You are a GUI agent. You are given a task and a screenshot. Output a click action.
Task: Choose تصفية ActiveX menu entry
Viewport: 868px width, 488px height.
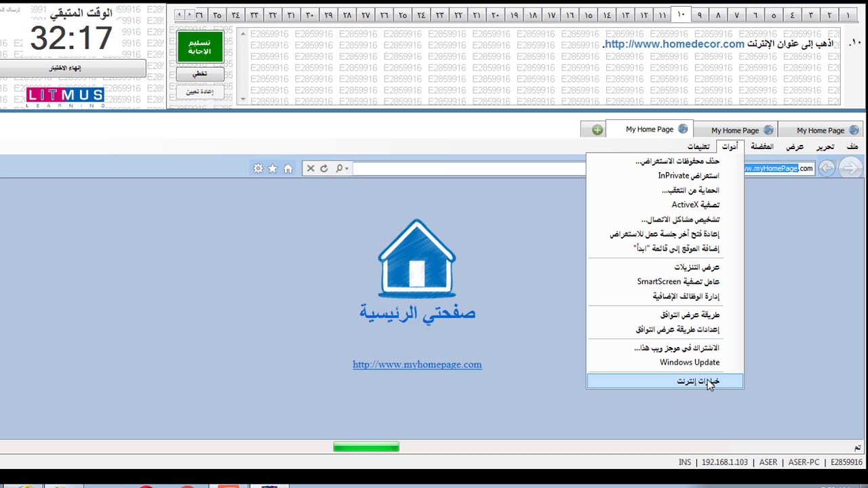tap(665, 205)
